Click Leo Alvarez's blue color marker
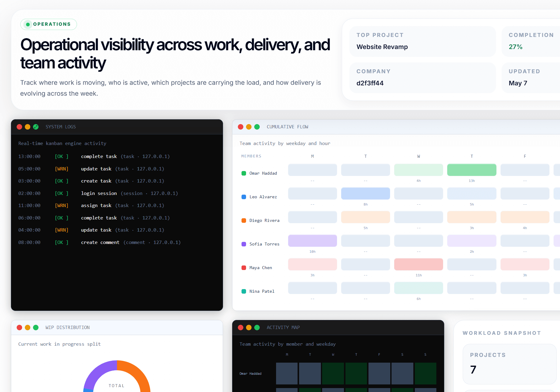560x392 pixels. pyautogui.click(x=244, y=197)
